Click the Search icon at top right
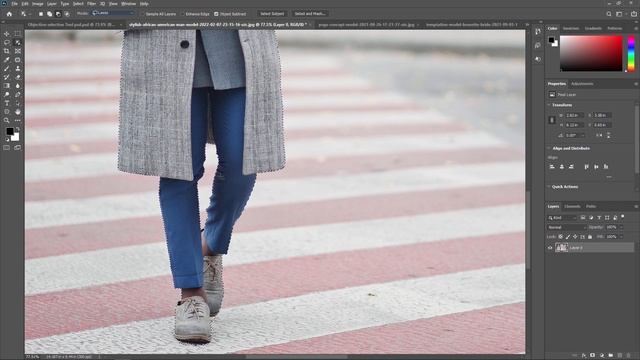Image resolution: width=640 pixels, height=360 pixels. pyautogui.click(x=609, y=14)
